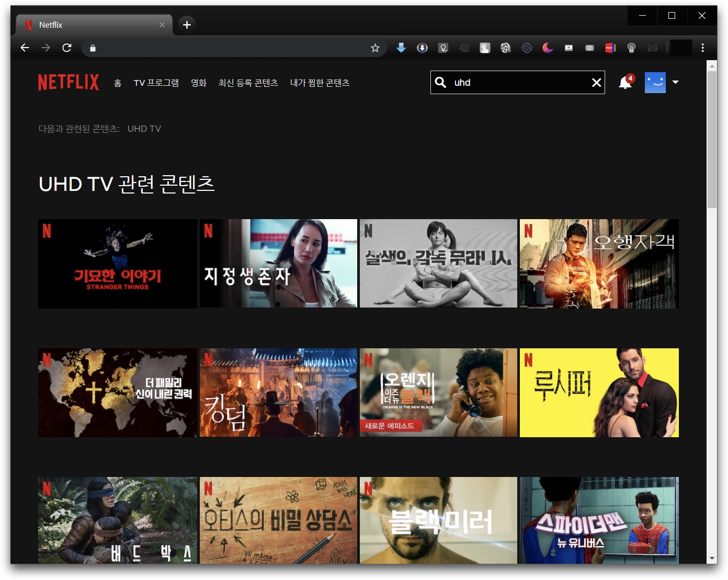Clear the search with the X icon

pos(596,83)
